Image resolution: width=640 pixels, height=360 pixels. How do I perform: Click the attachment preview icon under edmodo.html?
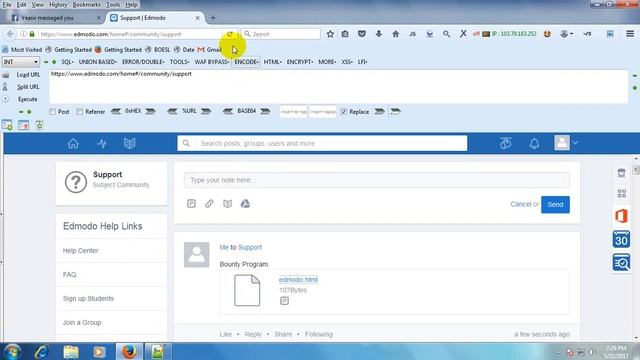click(284, 301)
